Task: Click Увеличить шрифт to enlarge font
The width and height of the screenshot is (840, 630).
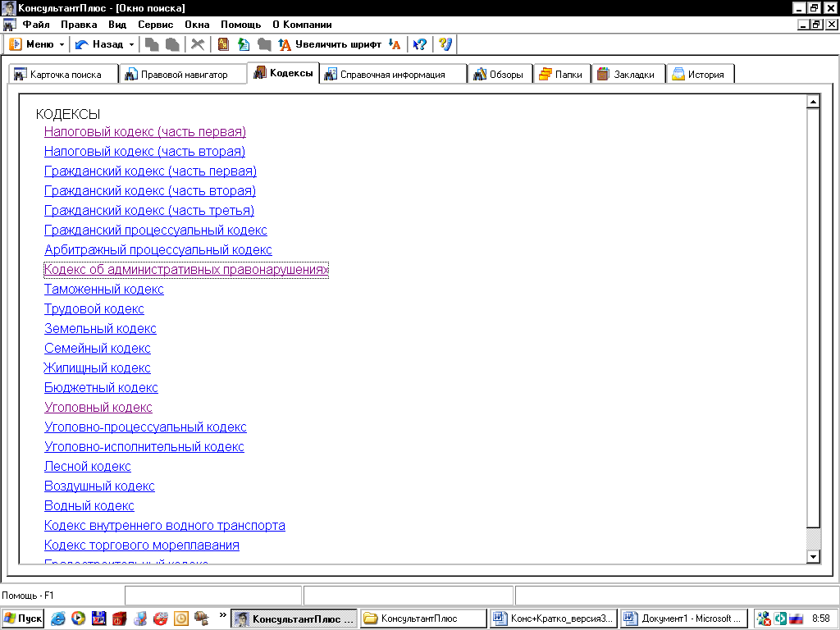Action: [x=330, y=44]
